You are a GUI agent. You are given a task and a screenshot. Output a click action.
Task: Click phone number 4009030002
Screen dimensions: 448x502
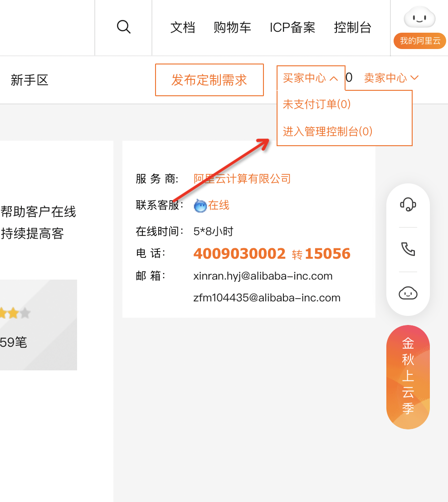(239, 254)
